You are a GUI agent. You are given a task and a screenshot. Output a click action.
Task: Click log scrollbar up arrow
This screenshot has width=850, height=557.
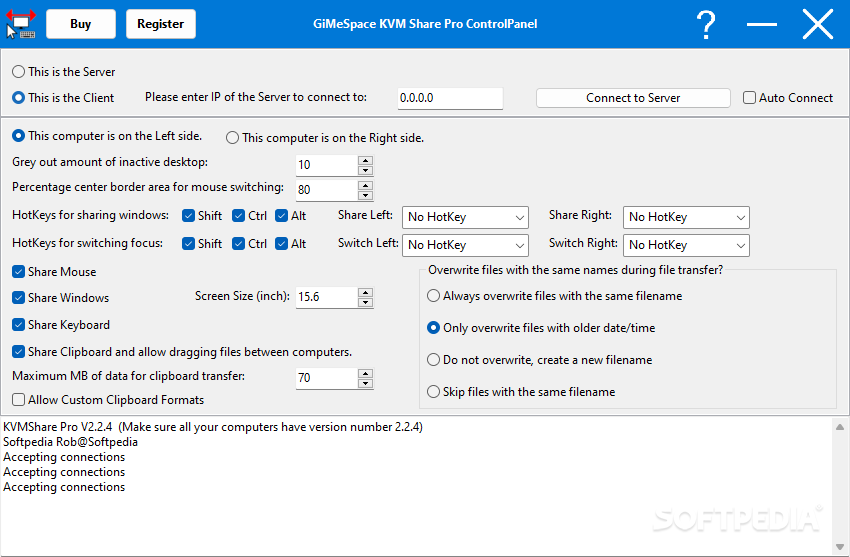click(x=840, y=427)
